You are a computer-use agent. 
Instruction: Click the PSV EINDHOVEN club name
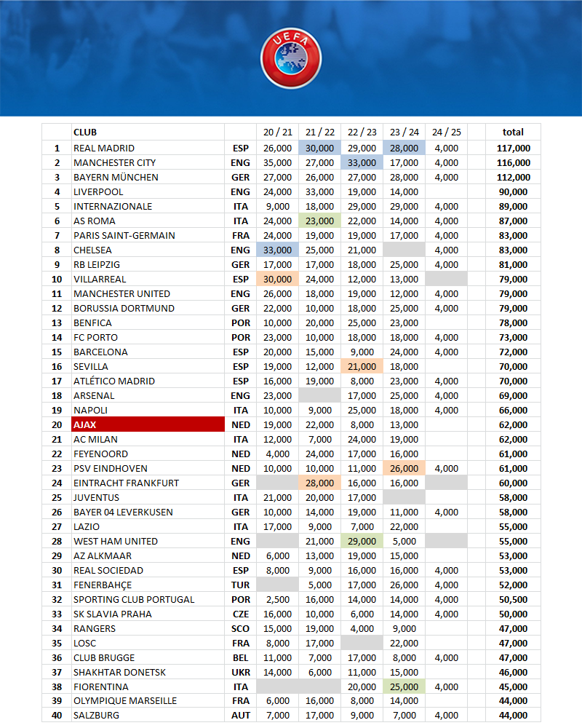tap(111, 468)
